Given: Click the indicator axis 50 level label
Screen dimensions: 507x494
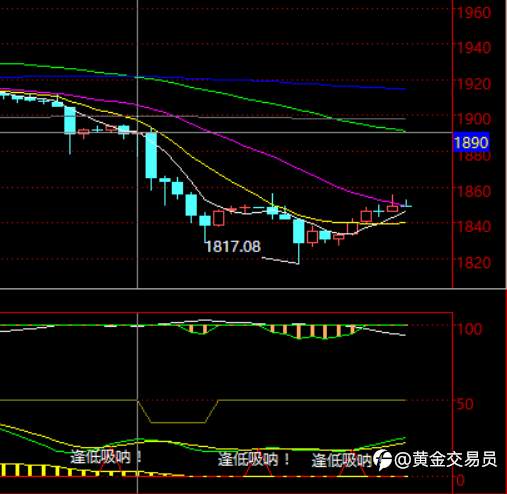Looking at the screenshot, I should point(465,404).
